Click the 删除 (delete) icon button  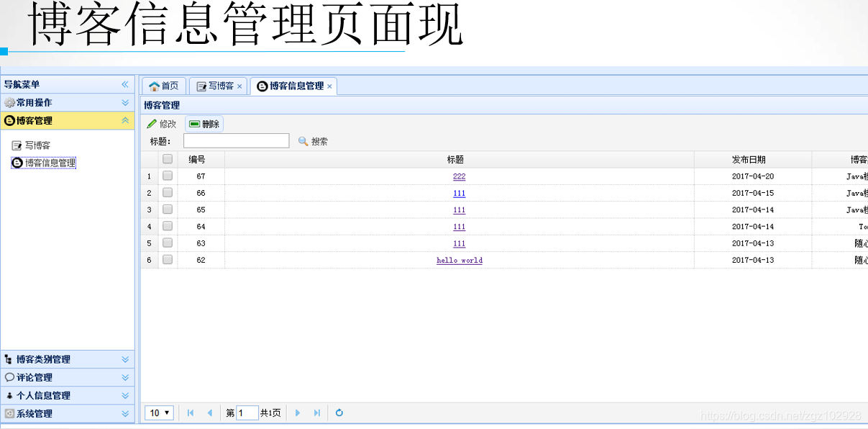[194, 123]
